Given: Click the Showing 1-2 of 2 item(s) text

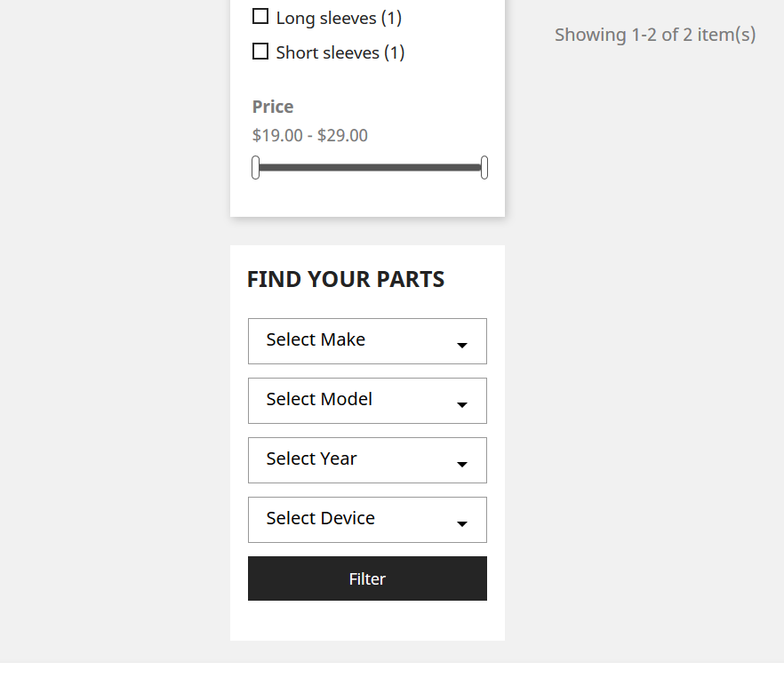Looking at the screenshot, I should pos(655,35).
